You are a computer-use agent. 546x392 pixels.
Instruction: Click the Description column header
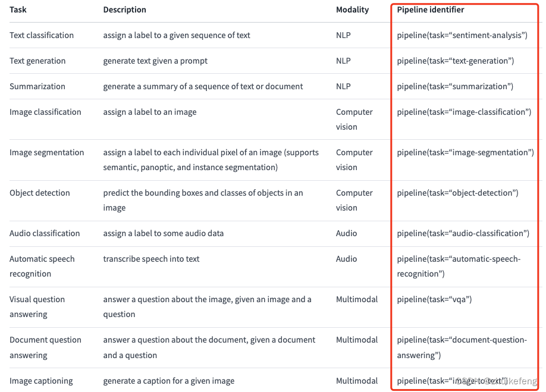pyautogui.click(x=124, y=10)
